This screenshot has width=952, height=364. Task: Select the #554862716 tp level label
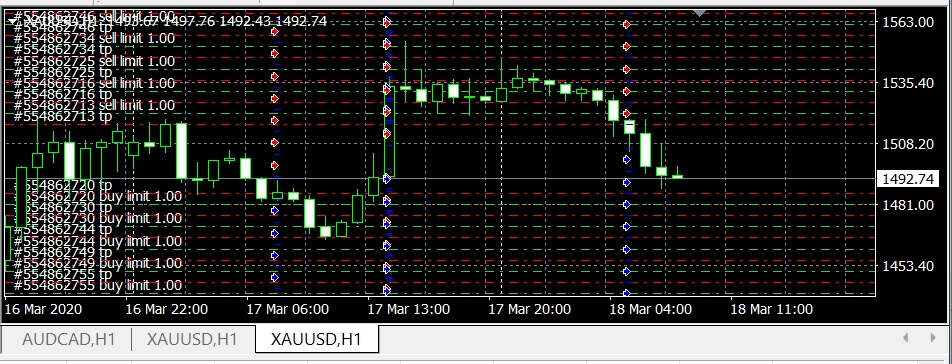coord(63,94)
